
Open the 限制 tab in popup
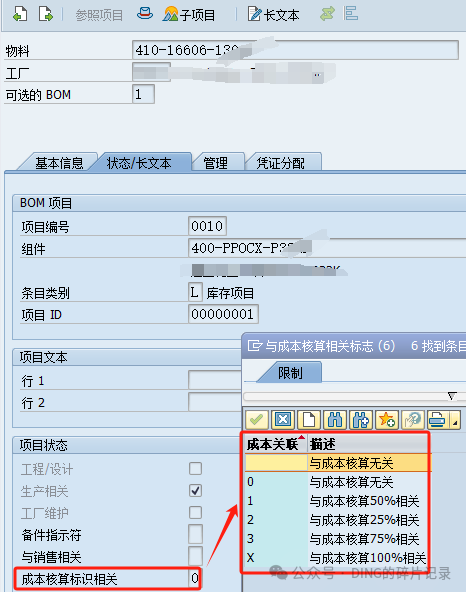point(290,373)
